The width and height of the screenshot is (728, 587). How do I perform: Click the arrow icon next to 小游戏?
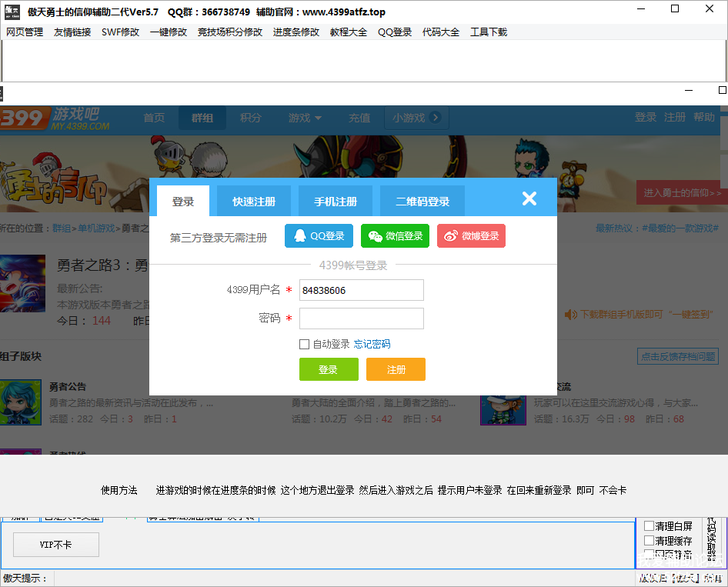coord(436,118)
